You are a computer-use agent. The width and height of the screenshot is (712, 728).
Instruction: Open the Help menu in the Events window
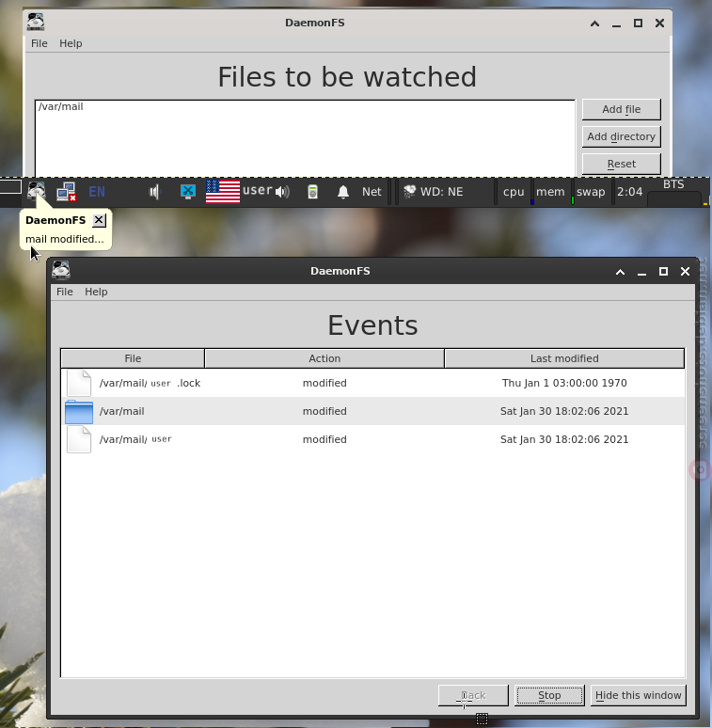(96, 292)
